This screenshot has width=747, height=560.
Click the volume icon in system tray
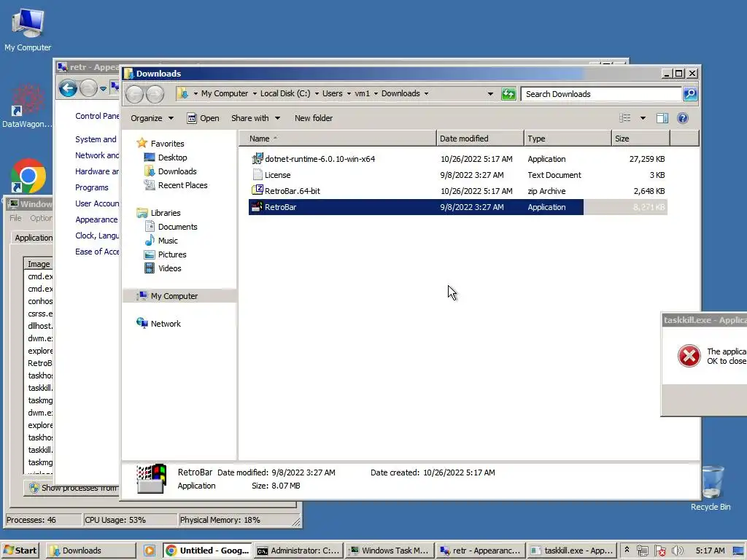[677, 551]
